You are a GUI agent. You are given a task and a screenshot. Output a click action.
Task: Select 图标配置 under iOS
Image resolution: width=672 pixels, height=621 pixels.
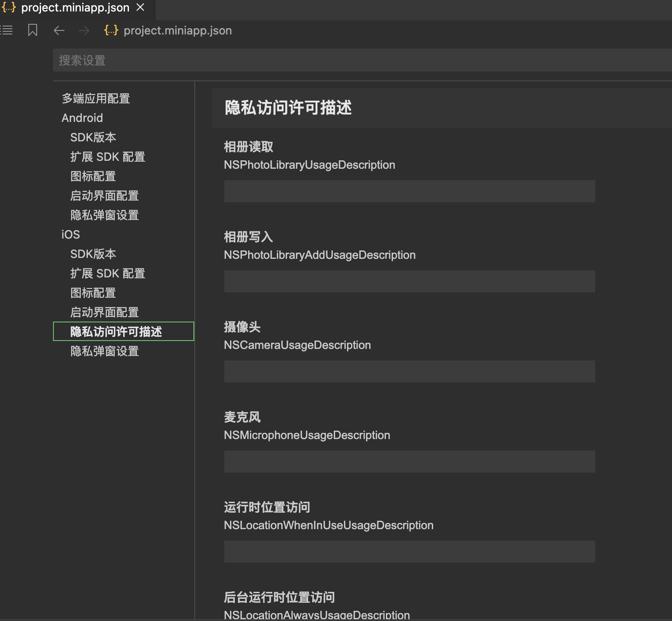(93, 292)
